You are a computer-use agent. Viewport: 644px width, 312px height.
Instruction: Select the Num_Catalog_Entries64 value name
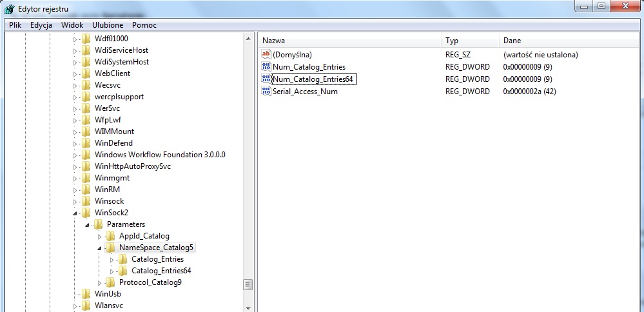tap(314, 79)
